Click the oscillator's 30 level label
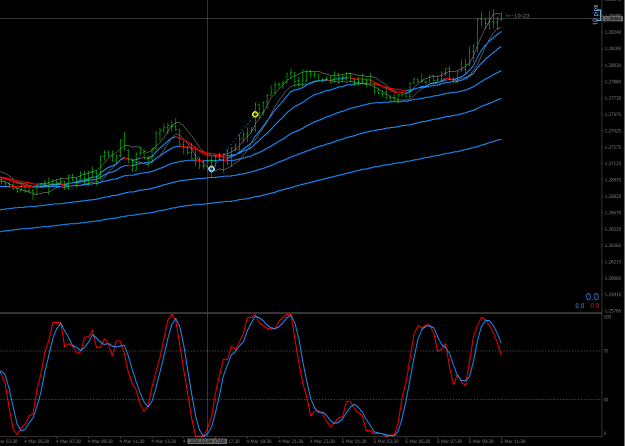This screenshot has height=446, width=625. [607, 399]
